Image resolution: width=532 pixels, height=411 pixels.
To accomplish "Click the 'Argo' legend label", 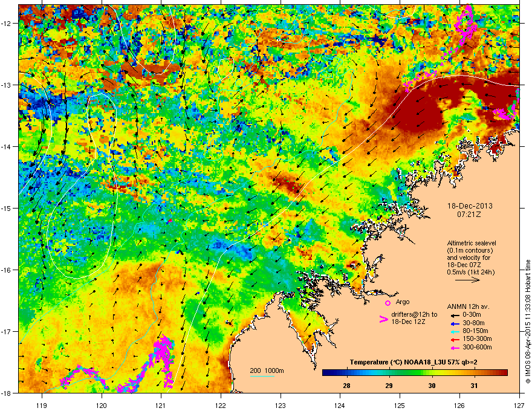I will (403, 302).
